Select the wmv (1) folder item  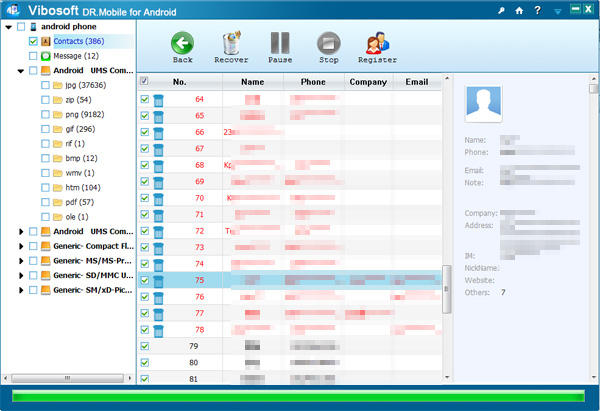coord(80,173)
